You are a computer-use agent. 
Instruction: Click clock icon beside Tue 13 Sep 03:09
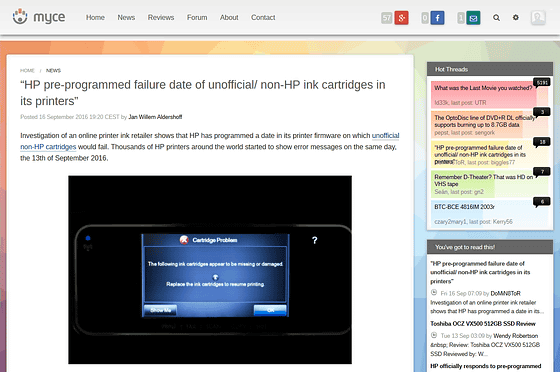[434, 335]
